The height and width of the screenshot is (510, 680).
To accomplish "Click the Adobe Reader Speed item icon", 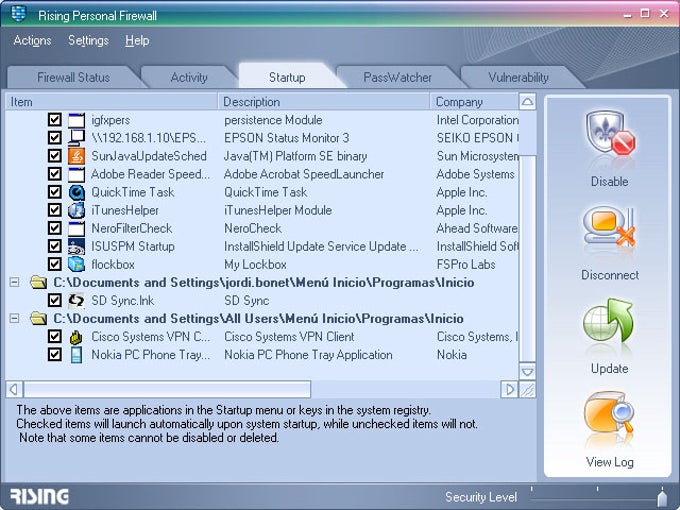I will click(76, 174).
